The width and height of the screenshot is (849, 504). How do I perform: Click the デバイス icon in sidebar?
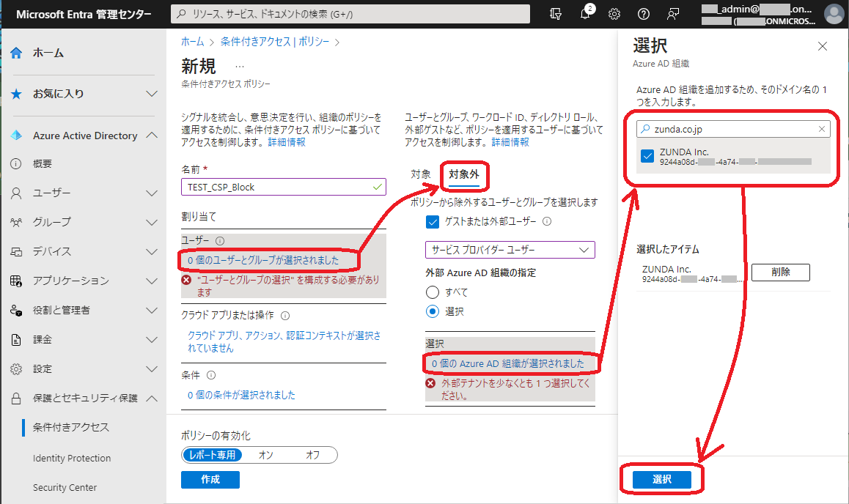click(x=16, y=251)
